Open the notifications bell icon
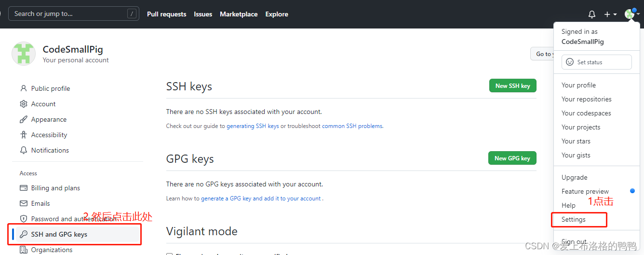 [592, 14]
